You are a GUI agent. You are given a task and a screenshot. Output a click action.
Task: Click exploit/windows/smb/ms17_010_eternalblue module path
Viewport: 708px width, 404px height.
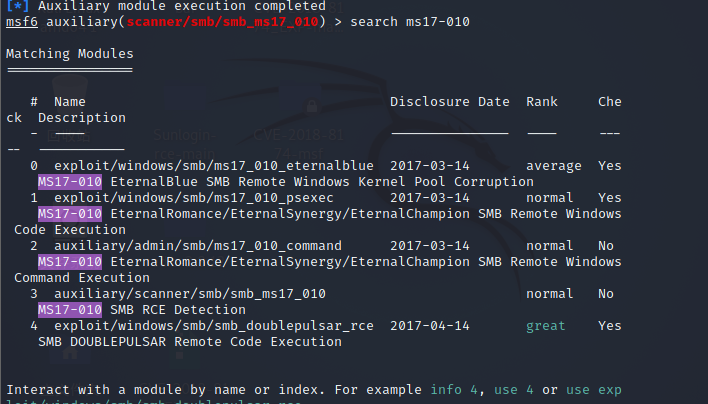[x=214, y=166]
